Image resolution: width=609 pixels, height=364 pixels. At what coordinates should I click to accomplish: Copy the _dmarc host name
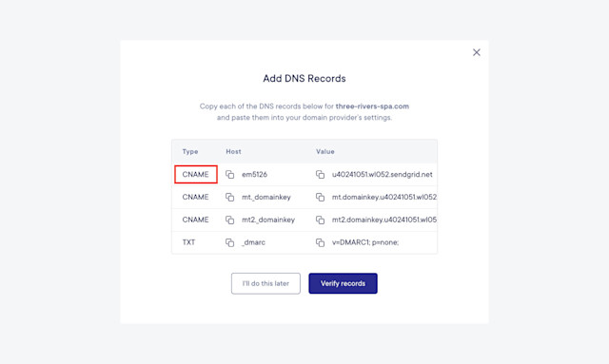(230, 242)
